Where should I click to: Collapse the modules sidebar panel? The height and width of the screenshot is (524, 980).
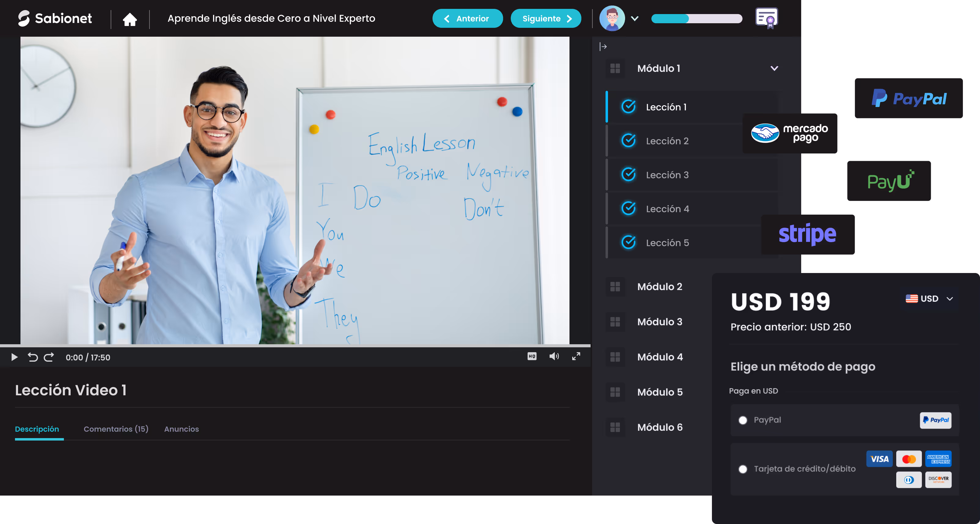(603, 46)
